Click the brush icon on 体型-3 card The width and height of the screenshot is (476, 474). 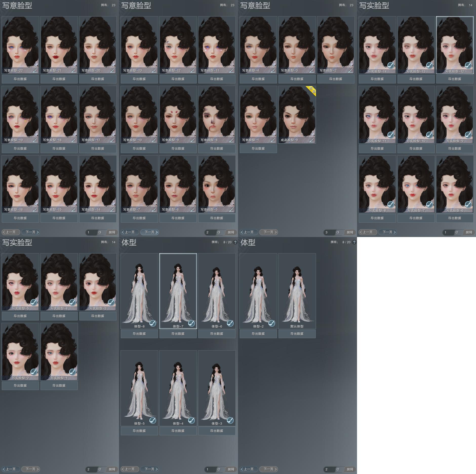(230, 420)
